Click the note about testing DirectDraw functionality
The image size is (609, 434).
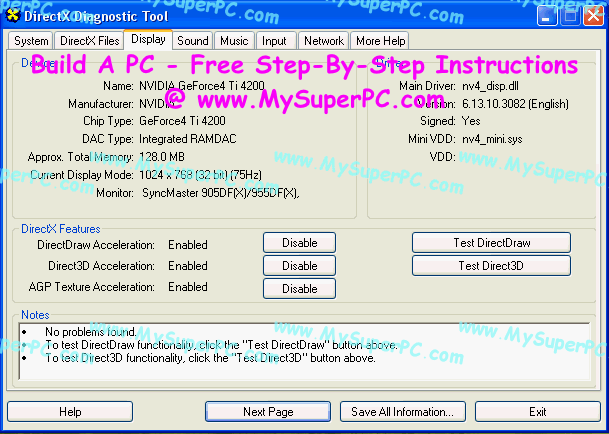[x=222, y=345]
